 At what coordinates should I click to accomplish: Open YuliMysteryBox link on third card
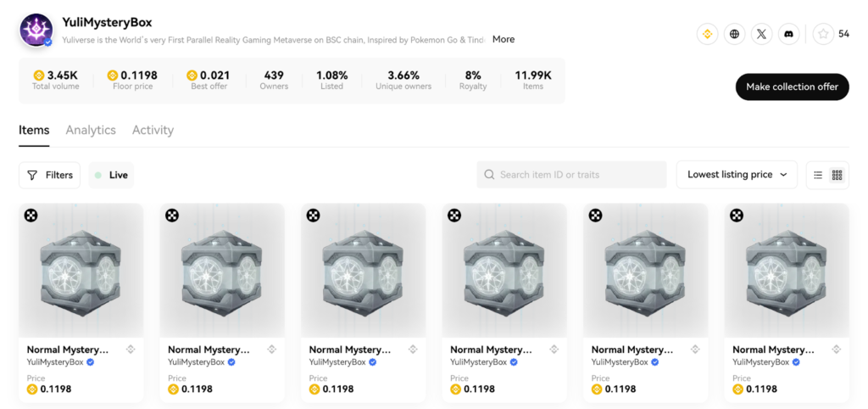tap(337, 361)
